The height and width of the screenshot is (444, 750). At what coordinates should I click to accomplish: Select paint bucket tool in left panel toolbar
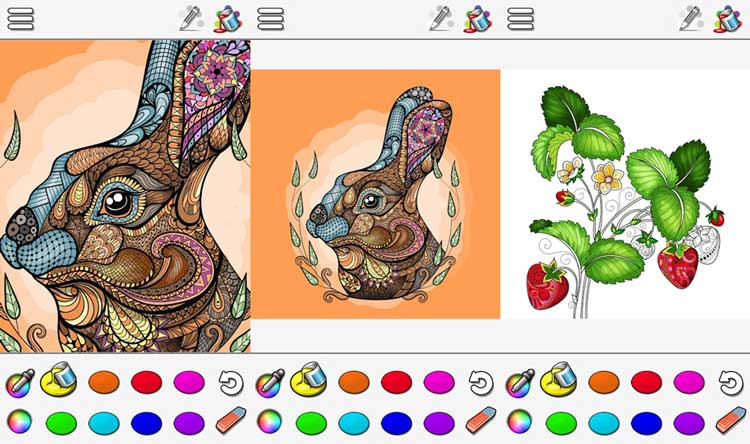pos(227,19)
